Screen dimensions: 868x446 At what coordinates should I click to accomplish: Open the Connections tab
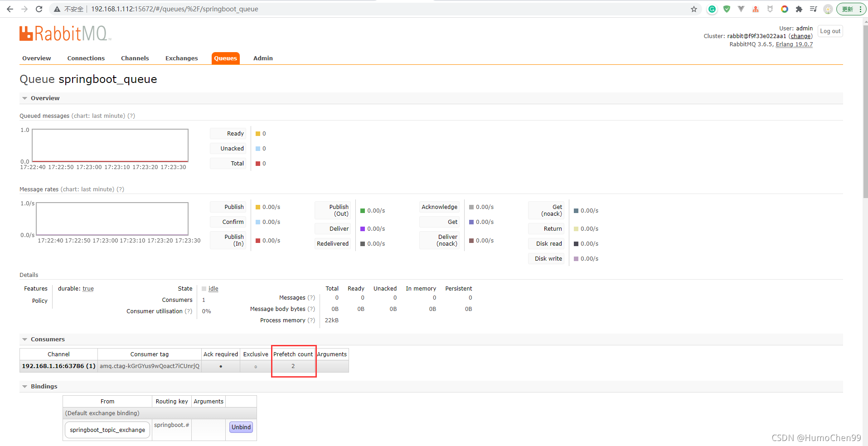(x=86, y=58)
